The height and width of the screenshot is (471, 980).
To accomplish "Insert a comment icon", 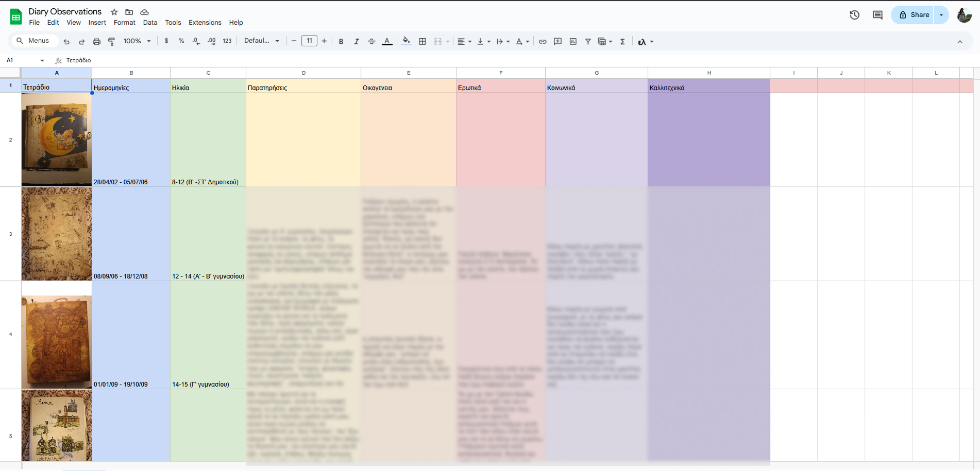I will pos(557,42).
